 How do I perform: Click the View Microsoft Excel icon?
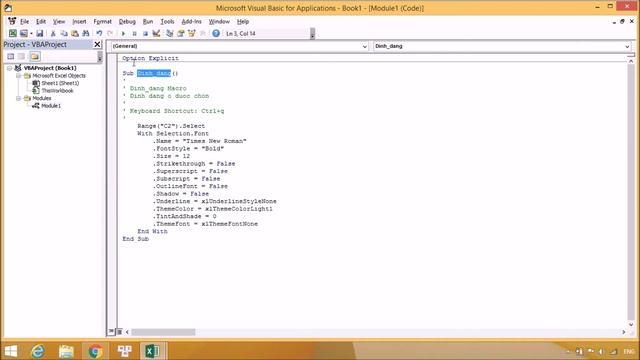point(13,33)
